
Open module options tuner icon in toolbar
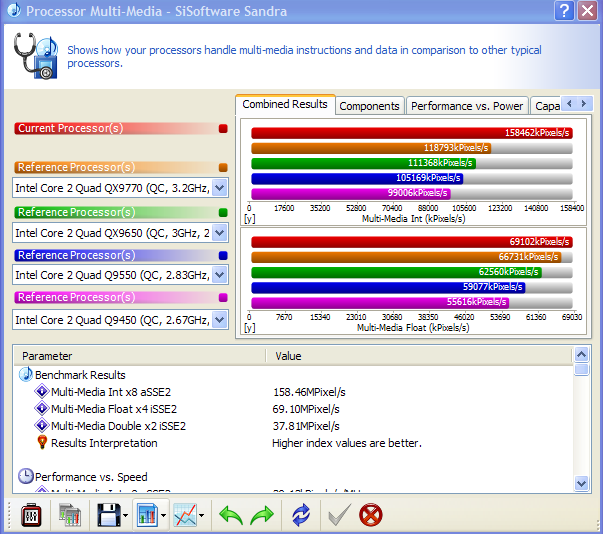point(31,515)
